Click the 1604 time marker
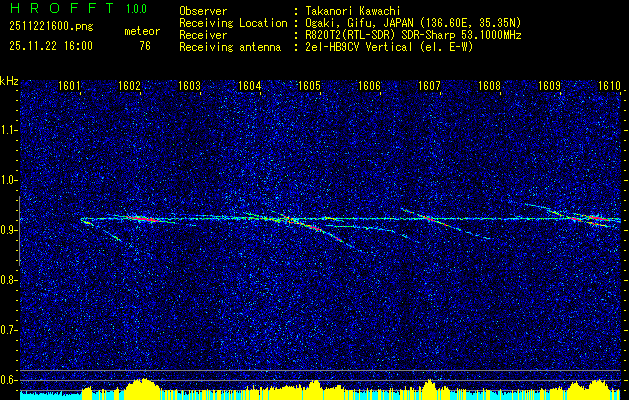 [249, 86]
